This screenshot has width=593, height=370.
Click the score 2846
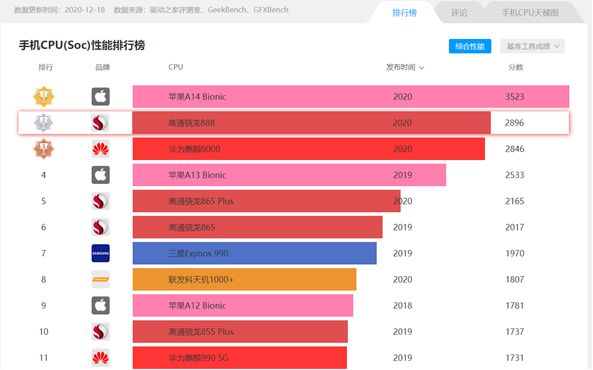(515, 149)
